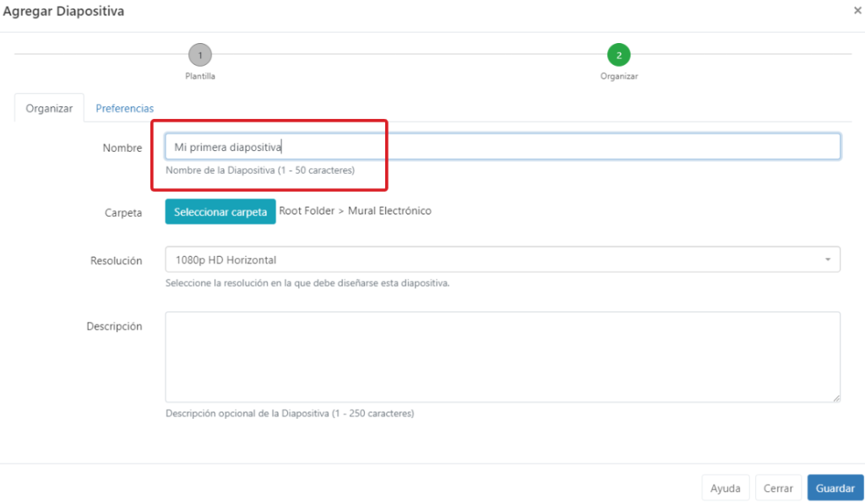The height and width of the screenshot is (504, 865).
Task: Select step 2 Organizar circle
Action: (619, 55)
